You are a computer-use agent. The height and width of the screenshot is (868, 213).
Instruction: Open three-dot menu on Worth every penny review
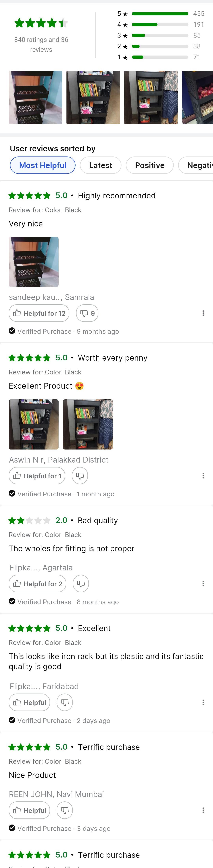(x=203, y=475)
